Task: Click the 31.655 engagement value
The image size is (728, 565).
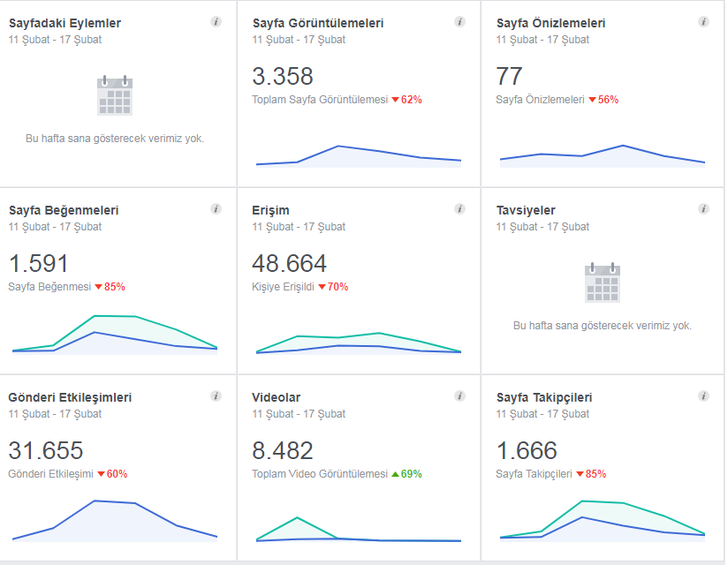Action: click(46, 451)
